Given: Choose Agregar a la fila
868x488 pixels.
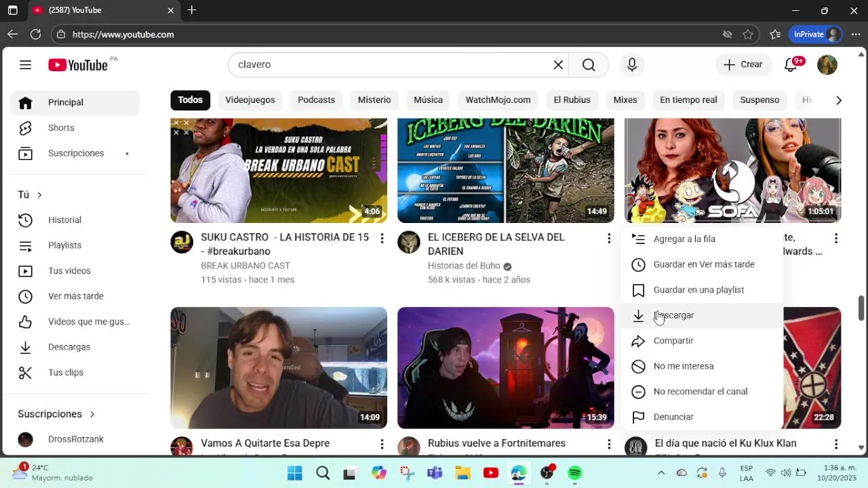Looking at the screenshot, I should [702, 239].
